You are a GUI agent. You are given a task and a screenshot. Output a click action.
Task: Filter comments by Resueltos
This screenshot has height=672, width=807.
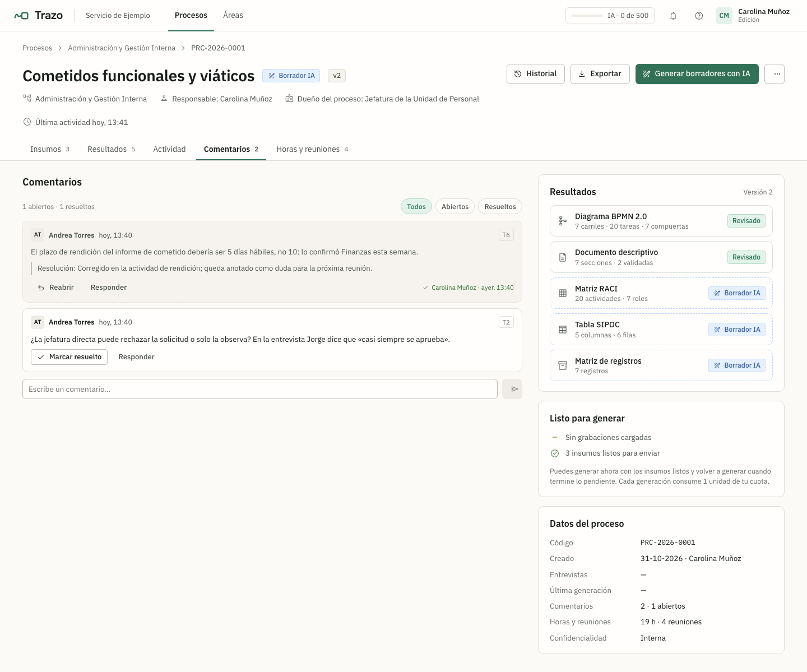pos(500,207)
